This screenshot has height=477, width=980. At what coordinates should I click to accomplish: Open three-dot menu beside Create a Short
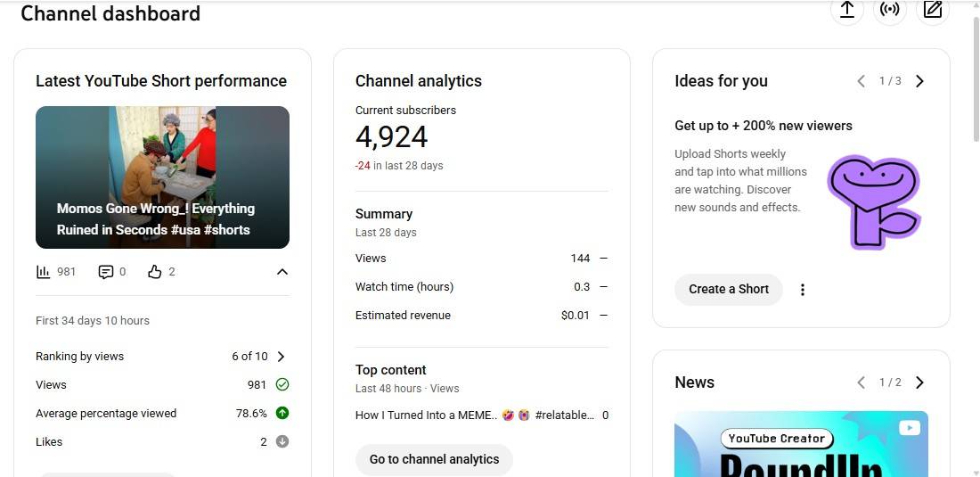[x=803, y=290]
